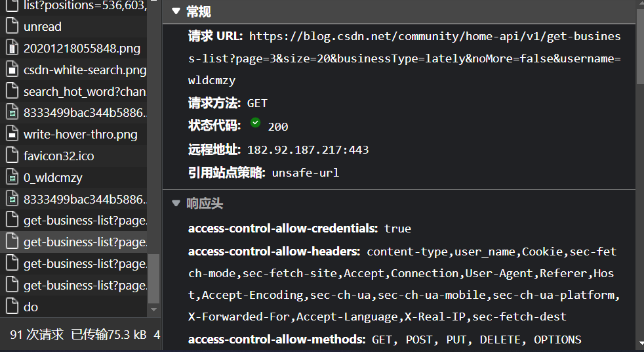Click the request list scrollbar down arrow
Viewport: 644px width, 352px height.
[154, 309]
